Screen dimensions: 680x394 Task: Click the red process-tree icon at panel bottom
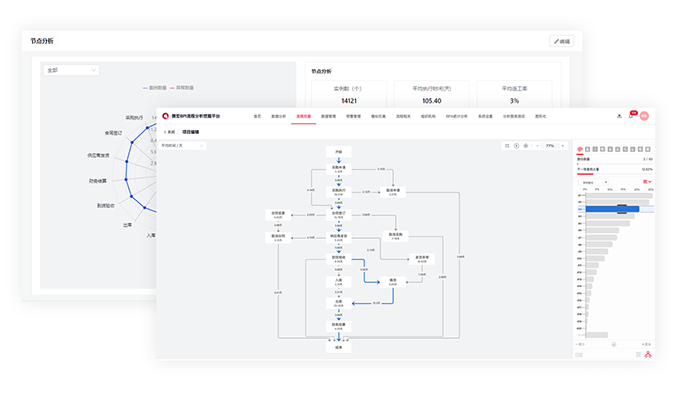(648, 355)
